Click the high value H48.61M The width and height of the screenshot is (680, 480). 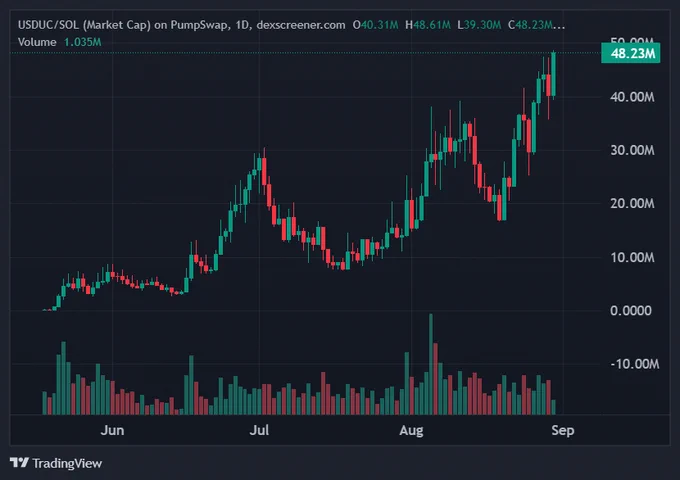428,25
